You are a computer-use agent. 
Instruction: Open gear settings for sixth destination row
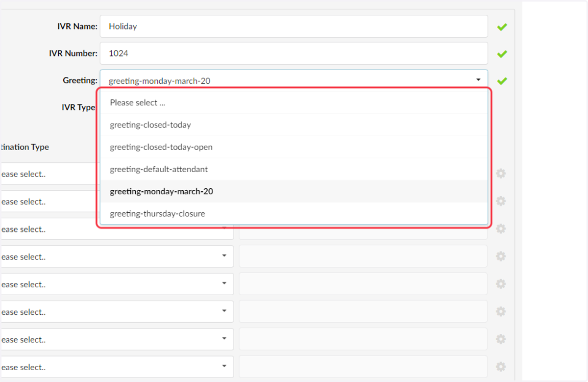coord(501,311)
